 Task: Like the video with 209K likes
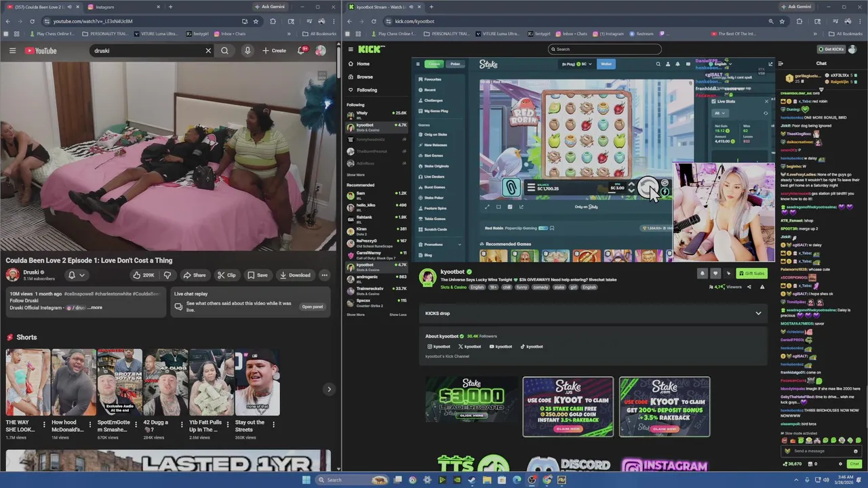coord(144,275)
